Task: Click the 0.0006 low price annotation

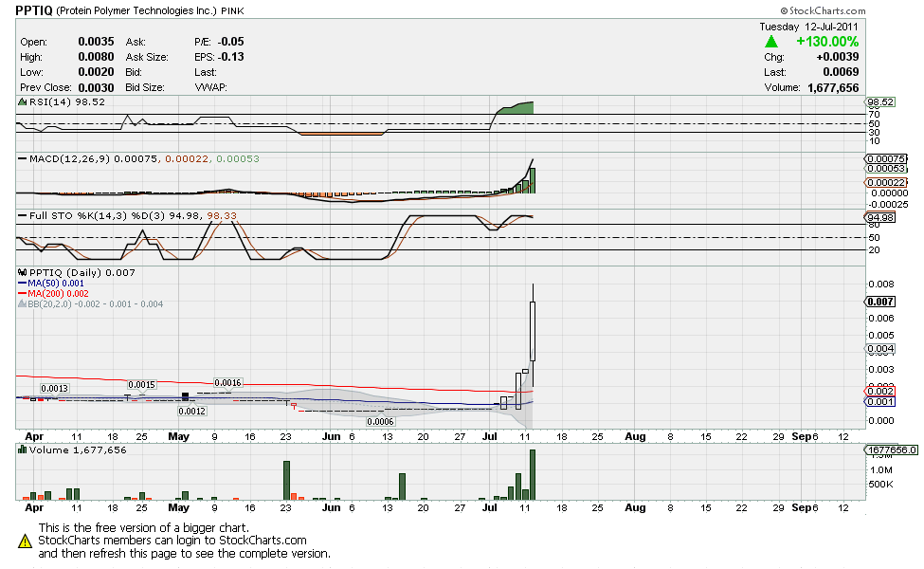Action: (380, 422)
